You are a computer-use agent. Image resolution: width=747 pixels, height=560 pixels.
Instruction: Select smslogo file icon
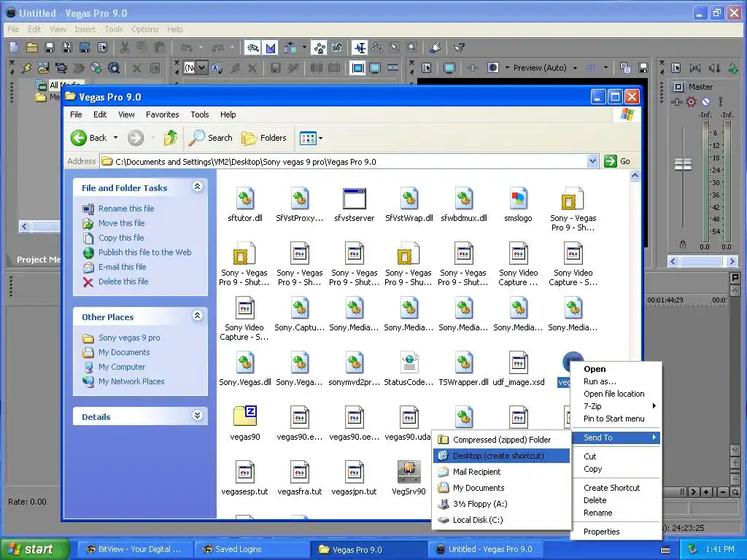(x=518, y=198)
